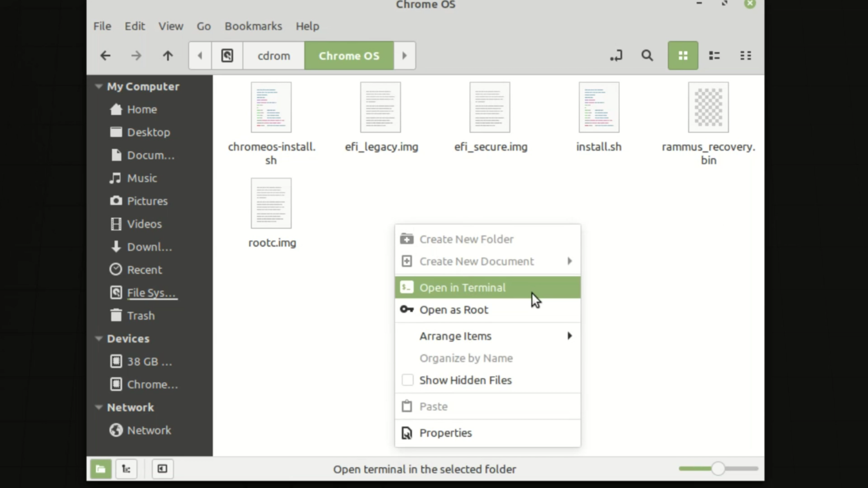Screen dimensions: 868x488
Task: Show places in the sidebar
Action: [101, 469]
